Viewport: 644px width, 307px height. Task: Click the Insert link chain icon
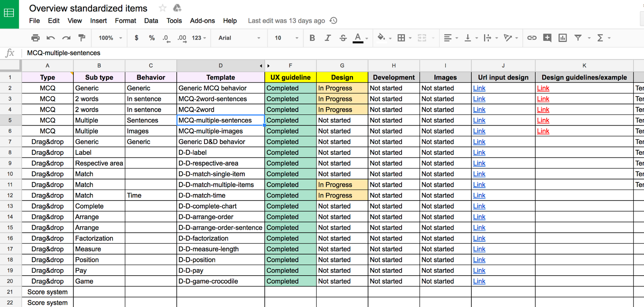coord(532,38)
